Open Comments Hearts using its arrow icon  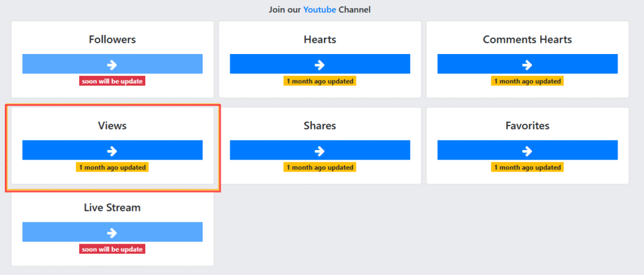(x=527, y=64)
